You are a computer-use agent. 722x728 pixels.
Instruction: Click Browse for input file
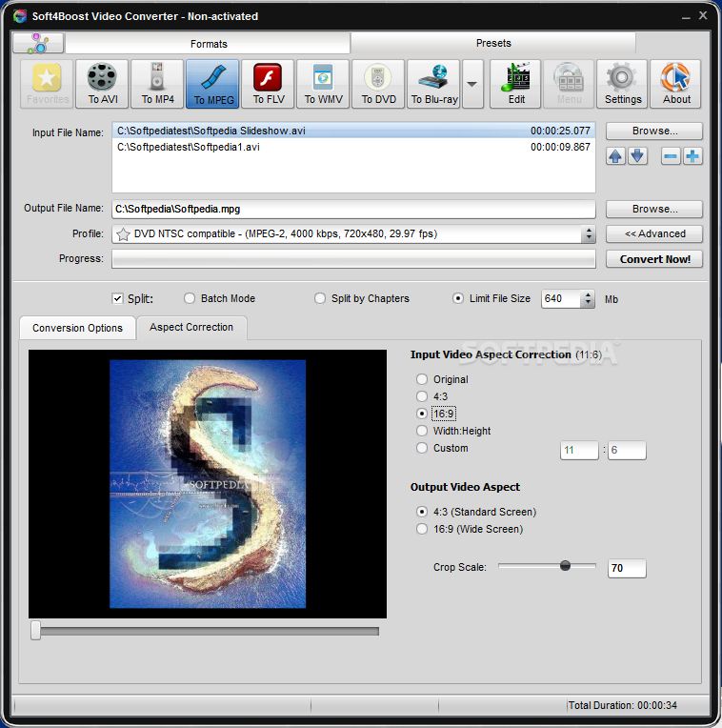[x=654, y=131]
